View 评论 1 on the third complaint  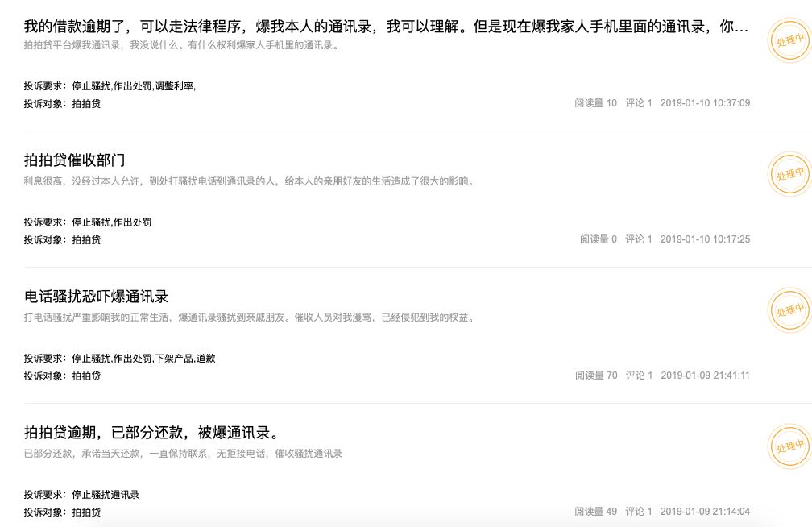coord(637,376)
